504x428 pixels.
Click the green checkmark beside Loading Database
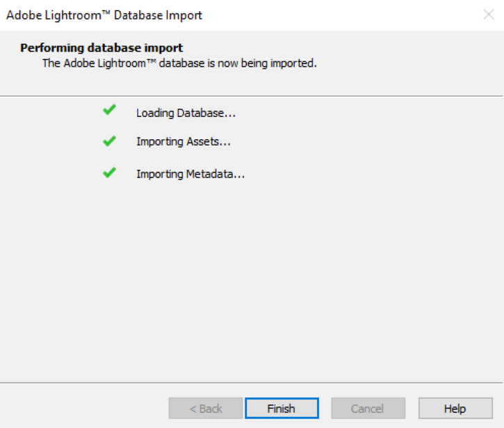coord(109,110)
